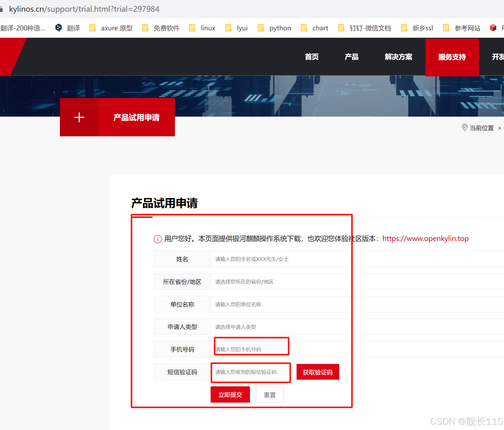Click the plus icon beside 产品试用申请
The image size is (504, 430).
coord(79,117)
